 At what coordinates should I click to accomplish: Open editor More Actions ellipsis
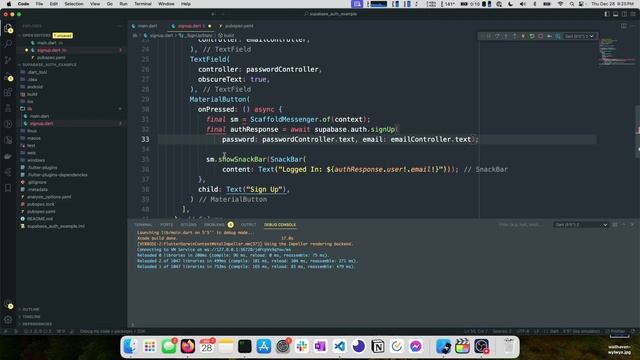[x=633, y=26]
